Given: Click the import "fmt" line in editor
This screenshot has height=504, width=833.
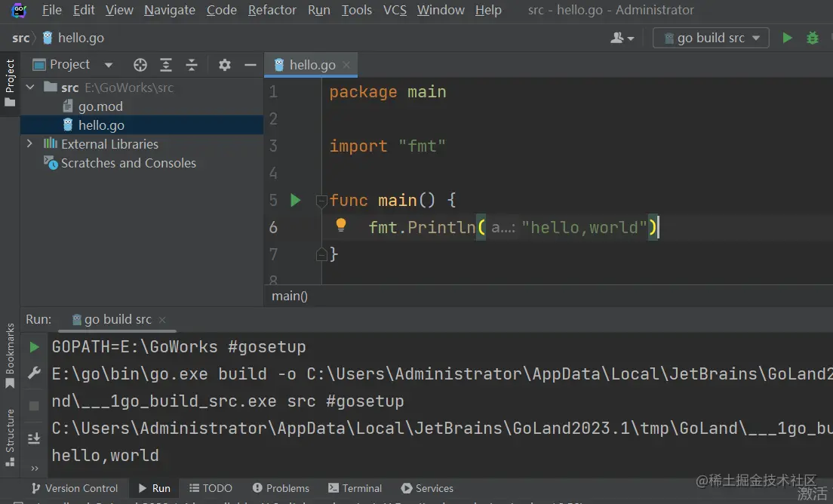Looking at the screenshot, I should (x=387, y=146).
